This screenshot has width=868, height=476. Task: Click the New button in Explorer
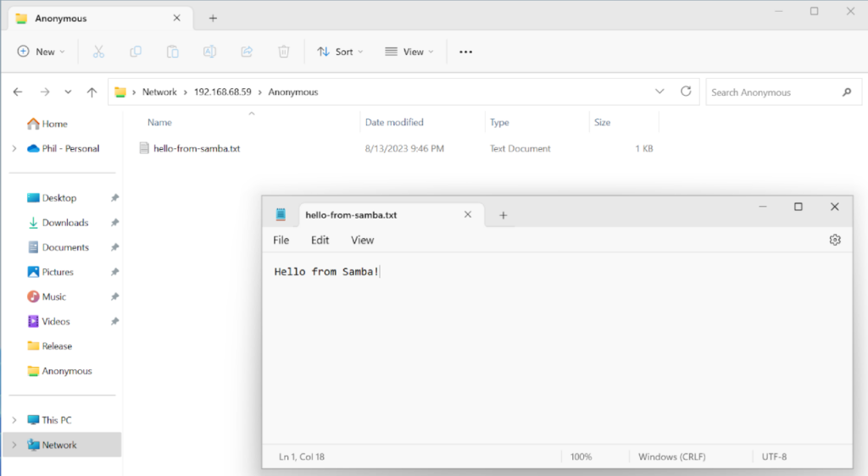[42, 52]
